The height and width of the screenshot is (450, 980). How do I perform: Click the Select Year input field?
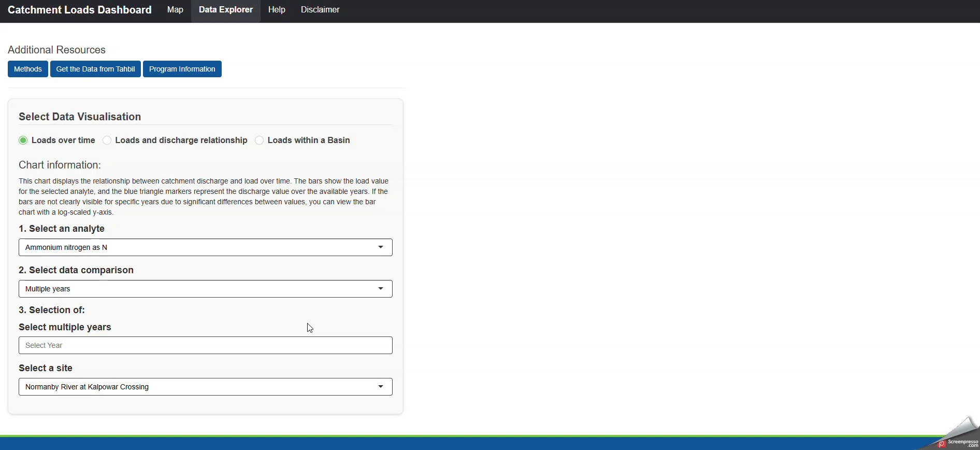coord(206,345)
